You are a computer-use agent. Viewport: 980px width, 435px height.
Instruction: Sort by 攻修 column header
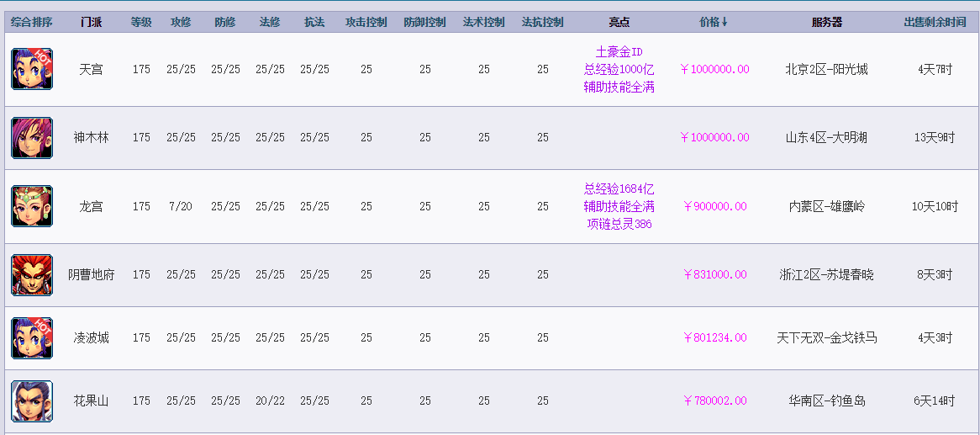click(181, 23)
